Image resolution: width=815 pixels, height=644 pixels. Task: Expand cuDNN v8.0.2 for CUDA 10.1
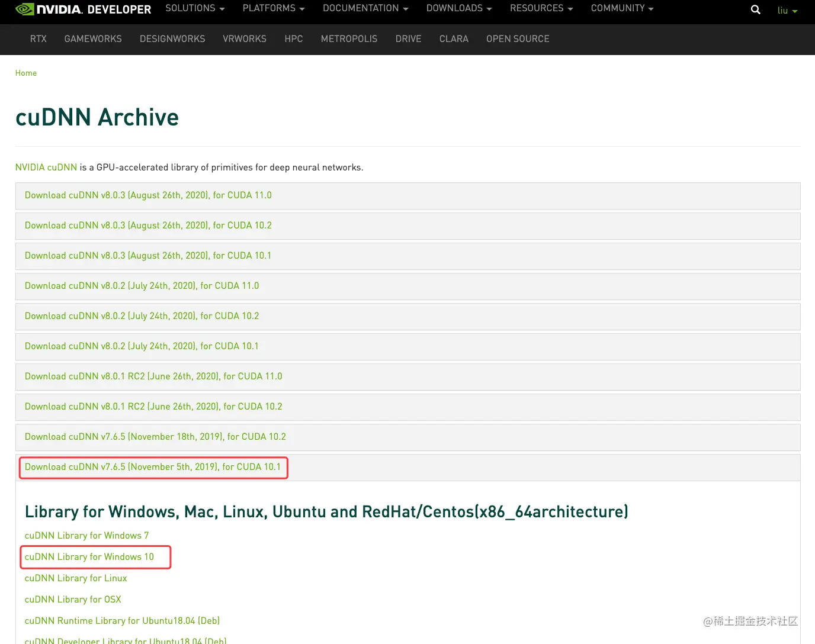(x=407, y=347)
